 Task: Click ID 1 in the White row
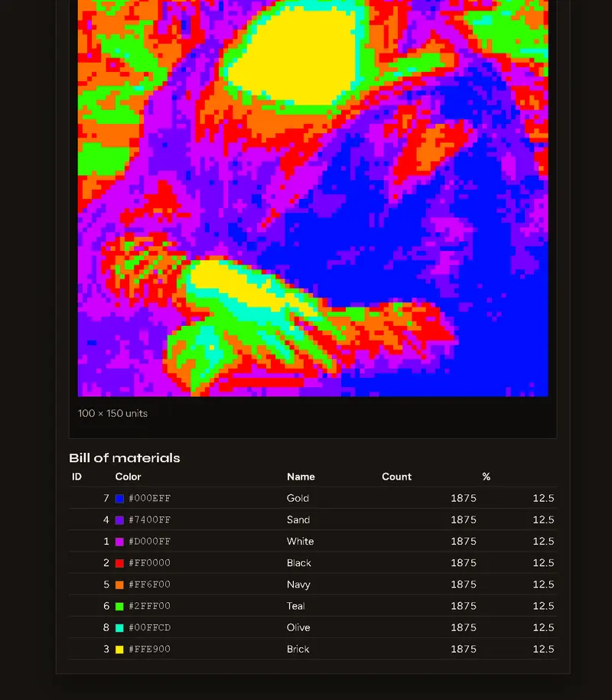click(106, 541)
